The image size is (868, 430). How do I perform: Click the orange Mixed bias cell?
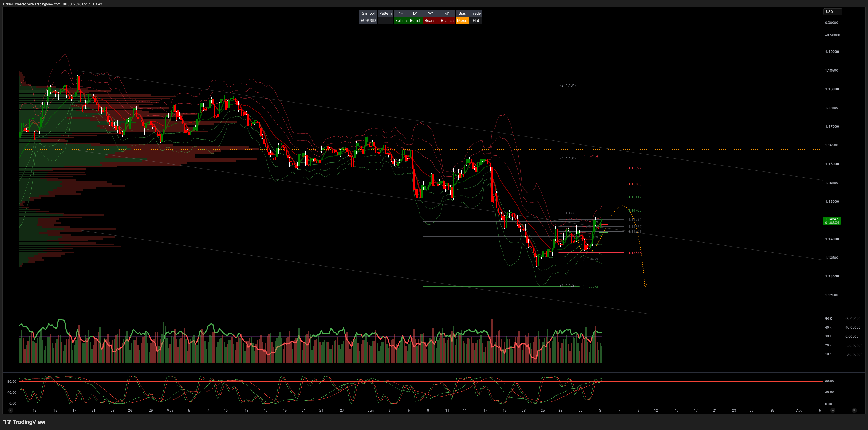(x=462, y=21)
